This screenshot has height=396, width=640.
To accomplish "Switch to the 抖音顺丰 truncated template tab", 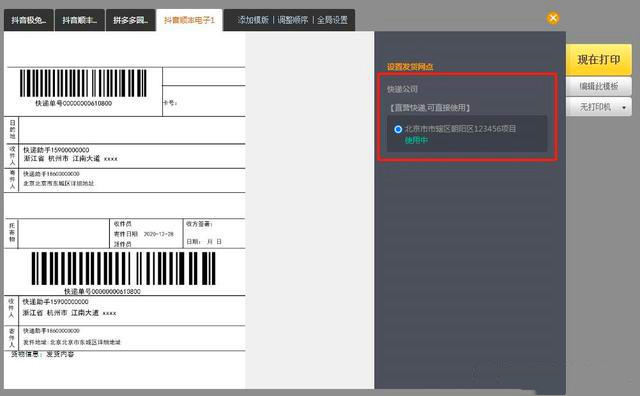I will (80, 20).
